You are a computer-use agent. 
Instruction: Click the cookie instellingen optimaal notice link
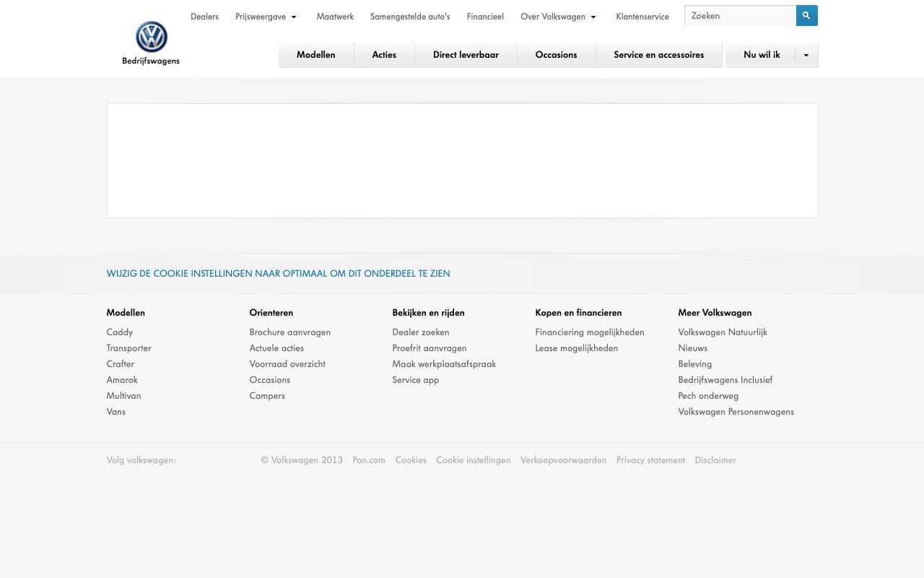click(278, 274)
